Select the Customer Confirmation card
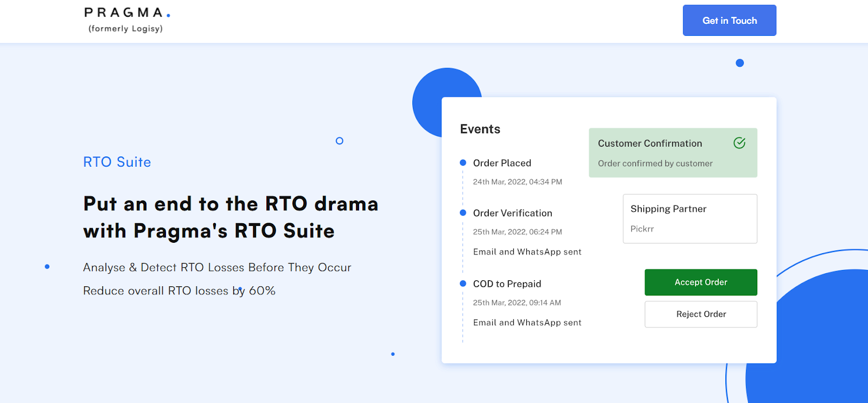Viewport: 868px width, 403px height. pos(673,153)
